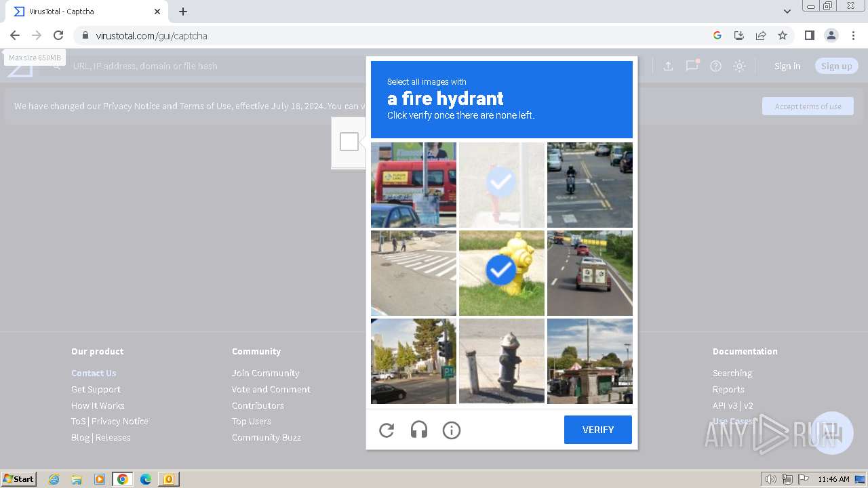Toggle VirusTotal light/dark theme
This screenshot has width=868, height=488.
[740, 66]
